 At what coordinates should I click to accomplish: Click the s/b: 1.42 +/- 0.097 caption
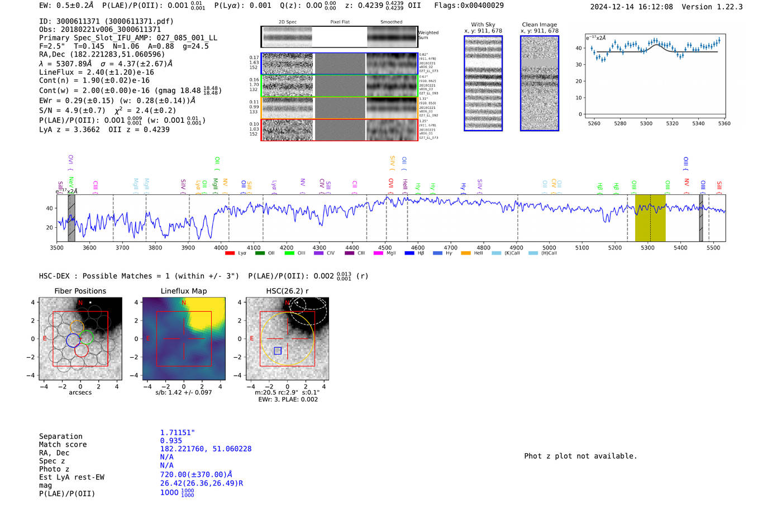pos(184,392)
